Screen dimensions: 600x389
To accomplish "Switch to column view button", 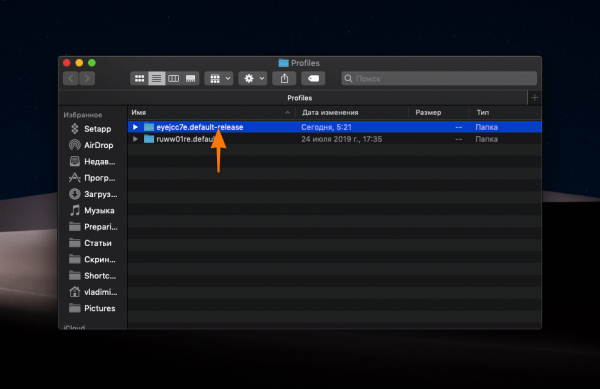I will [173, 78].
